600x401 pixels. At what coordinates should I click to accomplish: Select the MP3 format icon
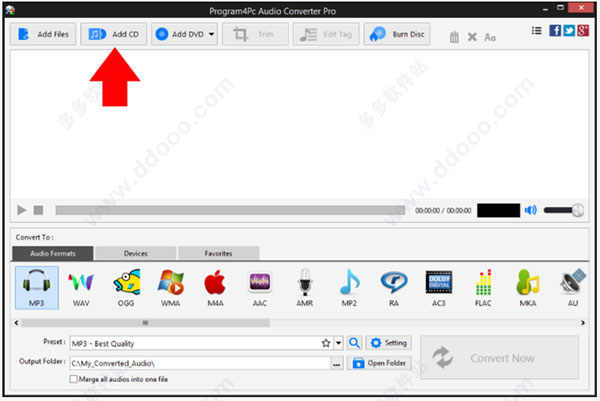click(37, 288)
